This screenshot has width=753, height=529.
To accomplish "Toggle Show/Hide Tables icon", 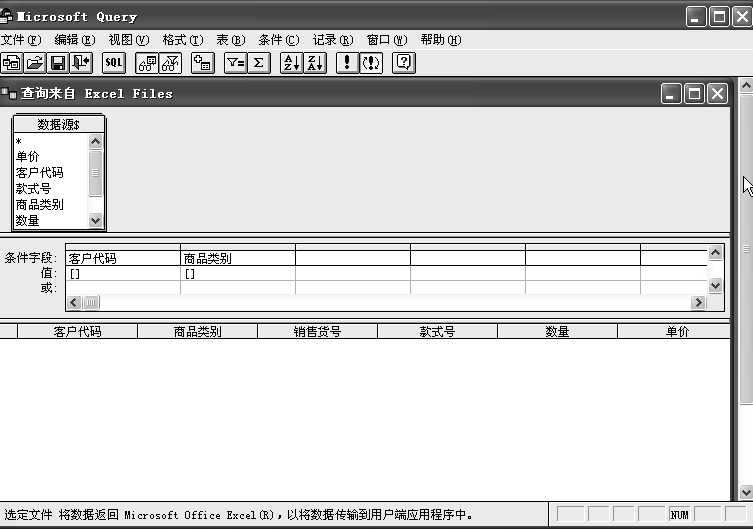I will 146,63.
